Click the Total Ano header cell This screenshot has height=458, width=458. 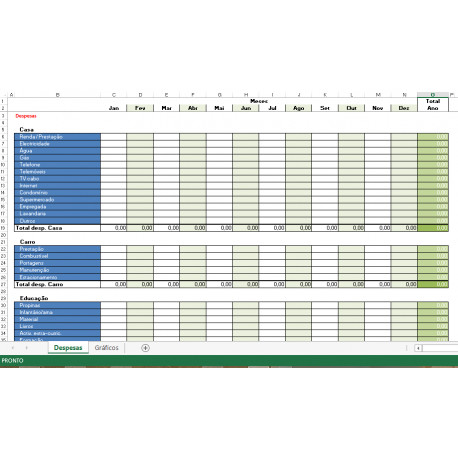[x=433, y=104]
